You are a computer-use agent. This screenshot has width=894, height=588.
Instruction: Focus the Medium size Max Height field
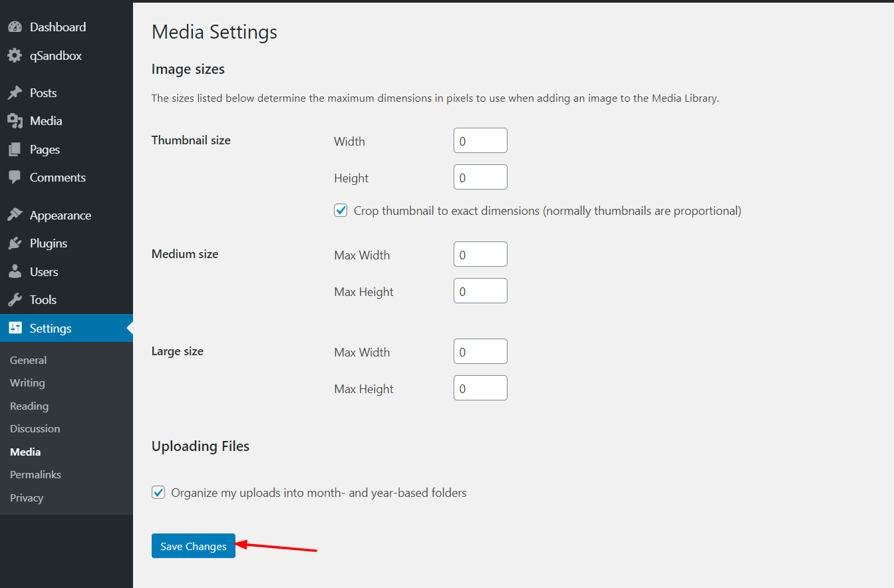point(480,291)
